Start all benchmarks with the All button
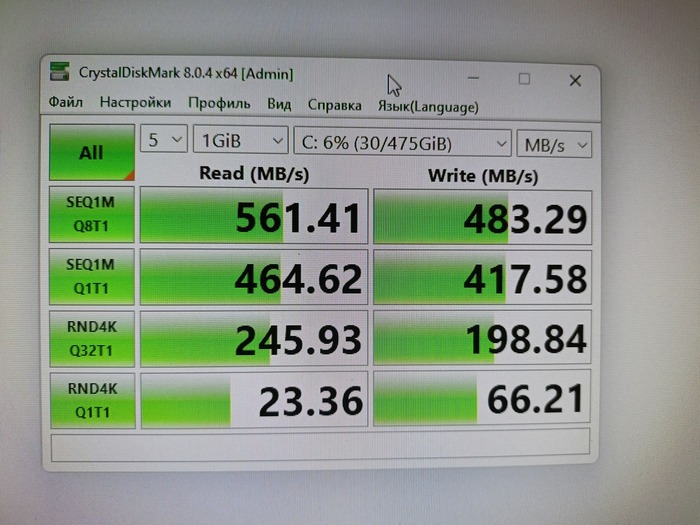Screen dimensions: 700x525 point(92,152)
